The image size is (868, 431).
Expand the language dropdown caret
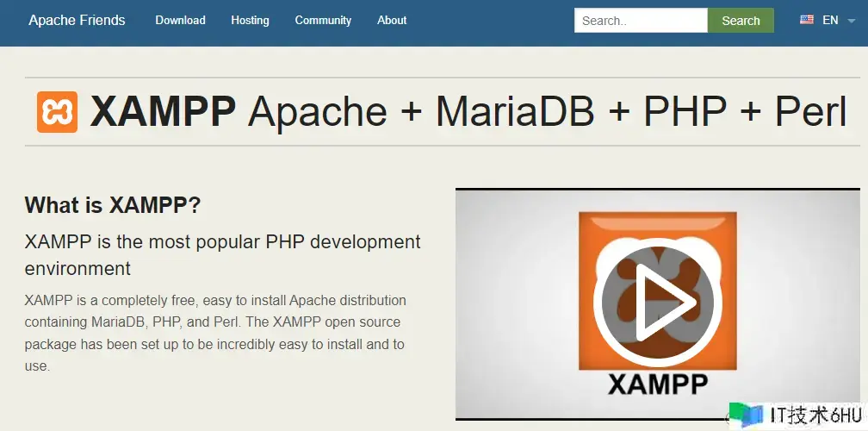click(852, 21)
